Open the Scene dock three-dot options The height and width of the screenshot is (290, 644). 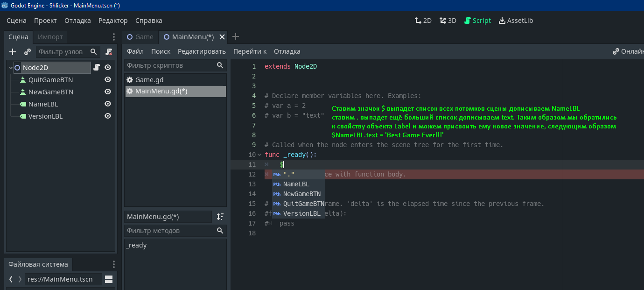pos(114,37)
